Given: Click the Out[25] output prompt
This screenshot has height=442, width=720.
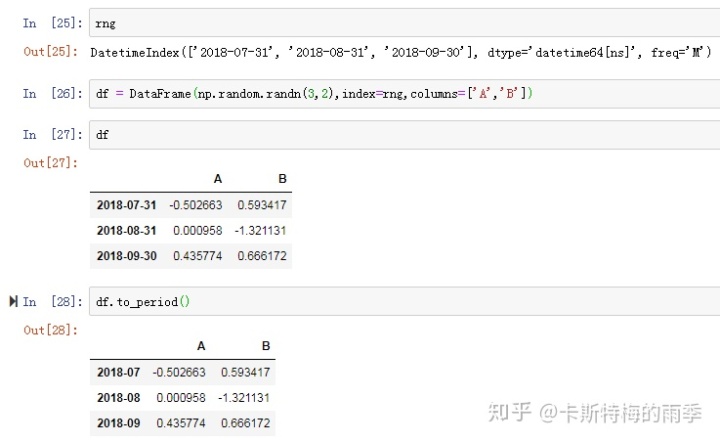Looking at the screenshot, I should (51, 51).
